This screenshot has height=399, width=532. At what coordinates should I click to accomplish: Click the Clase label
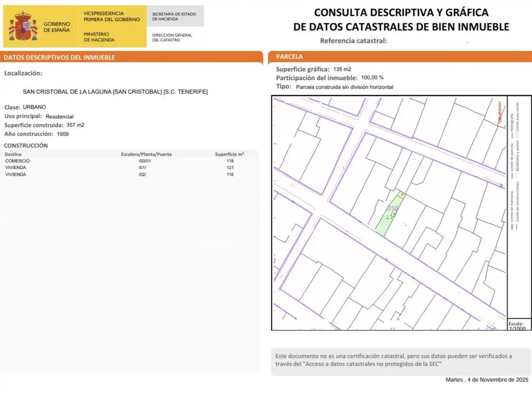pyautogui.click(x=12, y=107)
